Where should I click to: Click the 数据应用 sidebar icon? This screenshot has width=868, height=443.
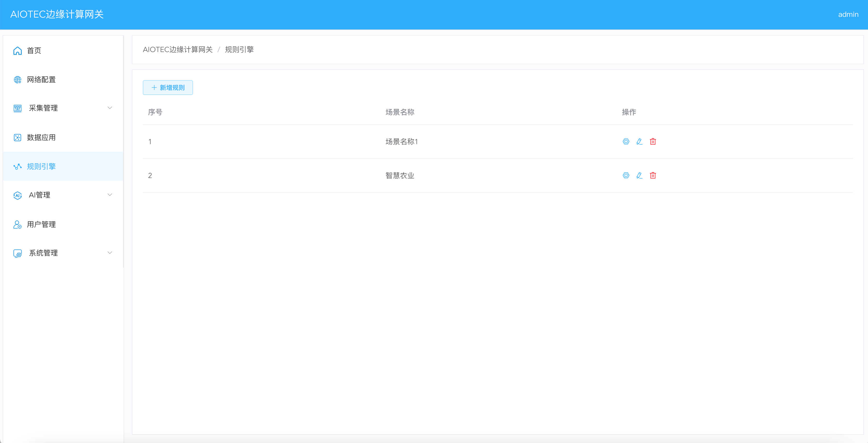pos(18,138)
